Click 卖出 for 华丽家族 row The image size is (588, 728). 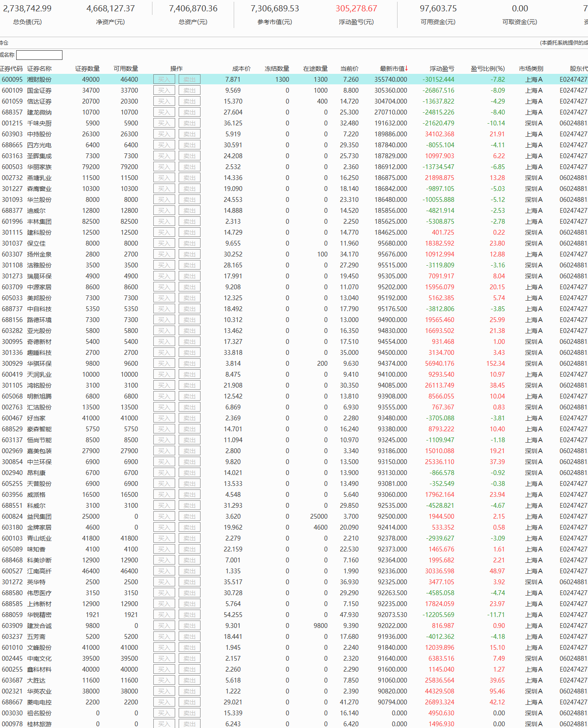(x=190, y=167)
